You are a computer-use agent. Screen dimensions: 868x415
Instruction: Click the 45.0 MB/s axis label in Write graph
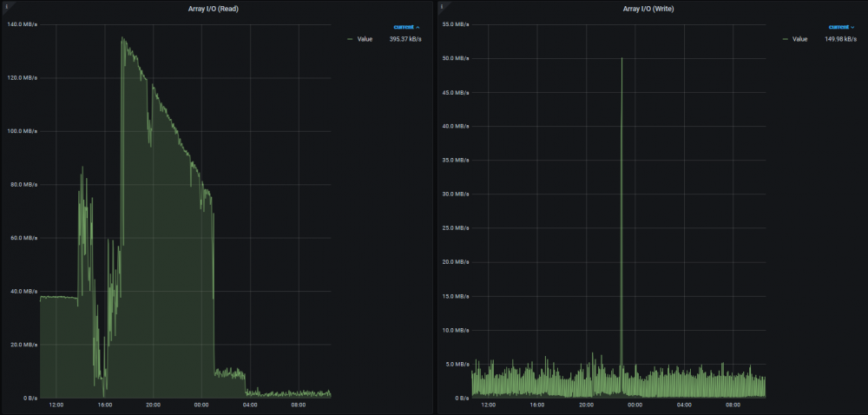[x=456, y=92]
